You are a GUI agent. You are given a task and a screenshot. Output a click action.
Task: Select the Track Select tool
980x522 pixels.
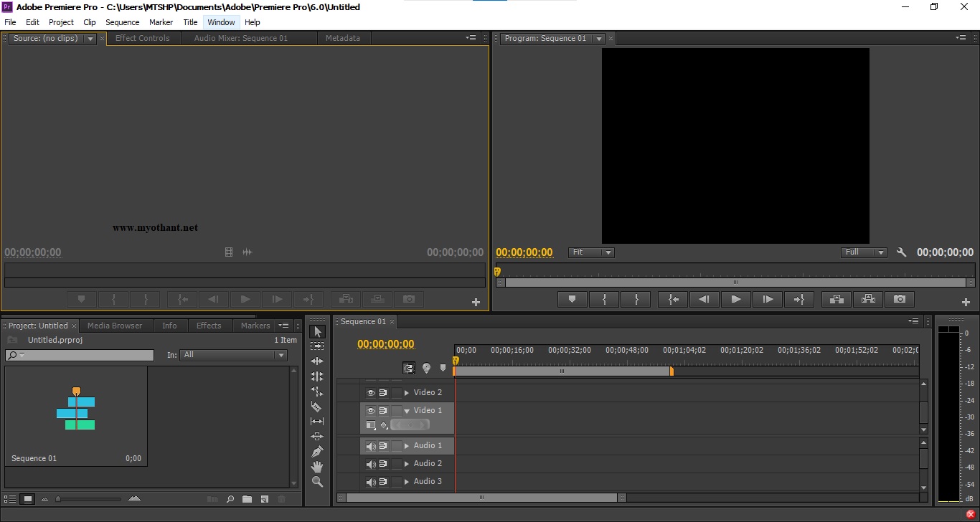[x=317, y=346]
